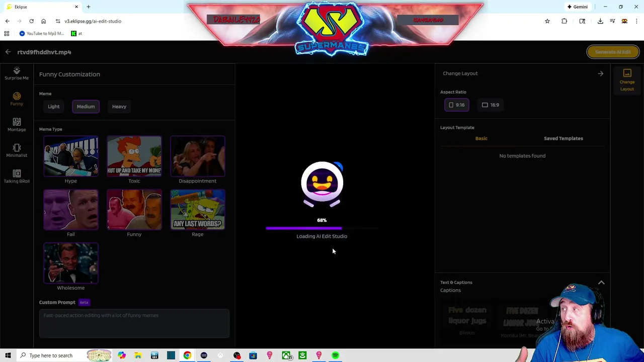The image size is (644, 362).
Task: Click the browser back arrow
Action: [7, 21]
